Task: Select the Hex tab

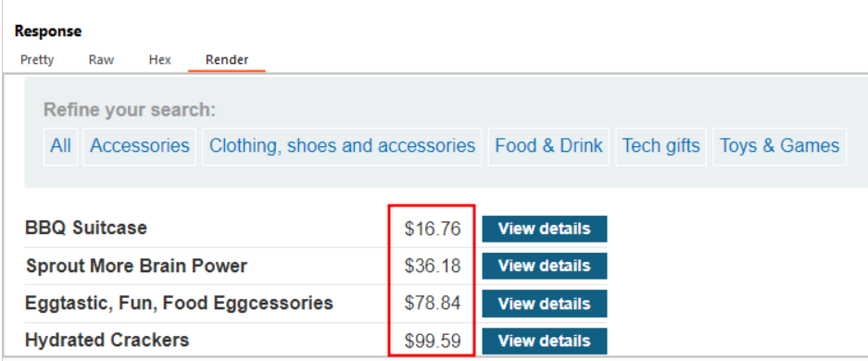Action: click(160, 60)
